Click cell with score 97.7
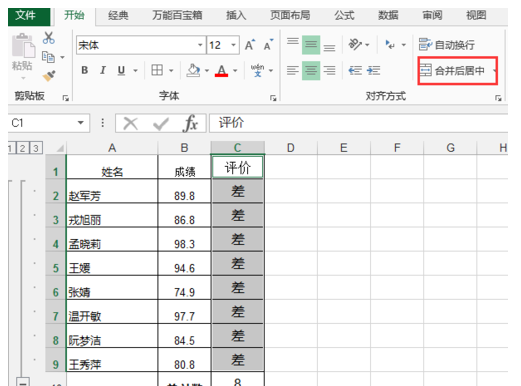The width and height of the screenshot is (521, 386). tap(184, 312)
